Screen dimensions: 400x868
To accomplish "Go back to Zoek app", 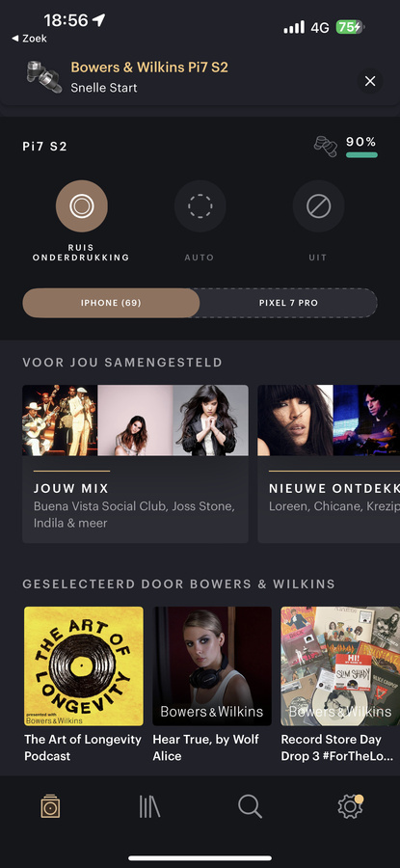I will pos(29,39).
